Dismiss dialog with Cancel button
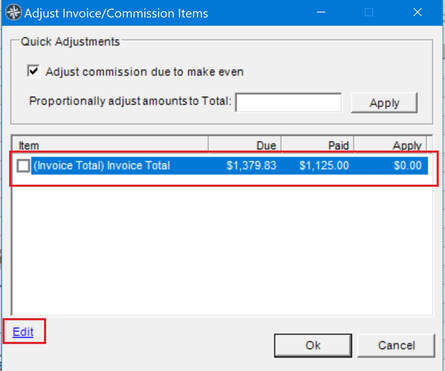 (x=396, y=345)
